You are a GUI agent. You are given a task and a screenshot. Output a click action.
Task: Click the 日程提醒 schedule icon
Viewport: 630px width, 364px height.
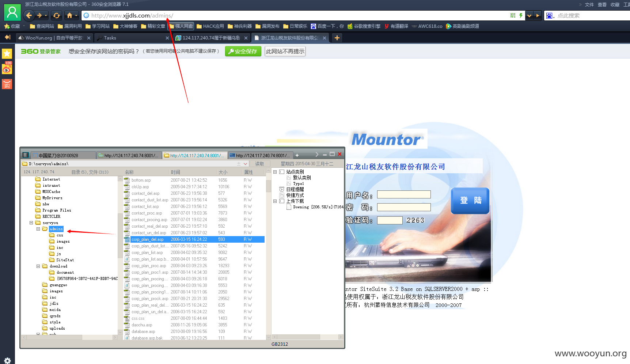point(282,189)
